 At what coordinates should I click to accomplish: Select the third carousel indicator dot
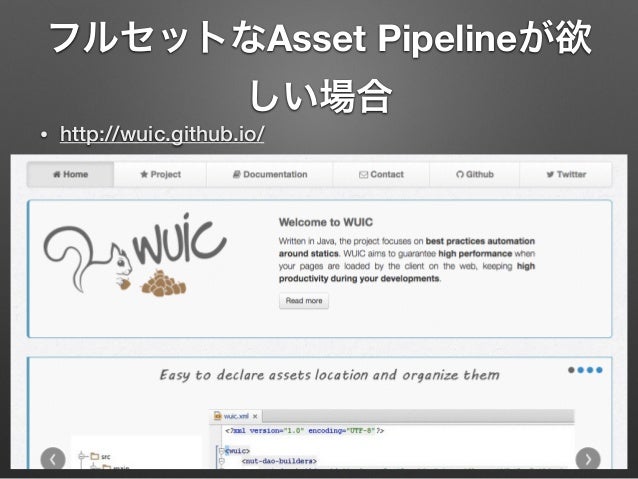590,370
